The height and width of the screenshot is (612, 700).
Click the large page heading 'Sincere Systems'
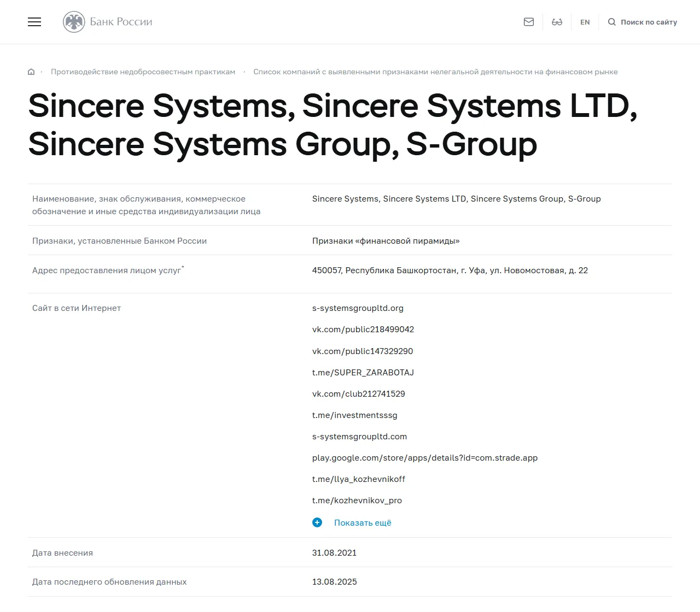click(x=333, y=125)
